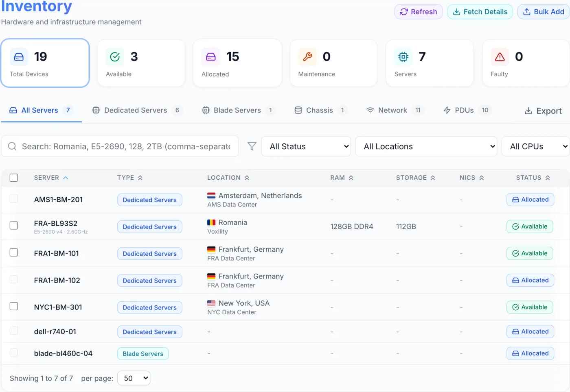
Task: Click the Faulty warning triangle icon
Action: (500, 57)
